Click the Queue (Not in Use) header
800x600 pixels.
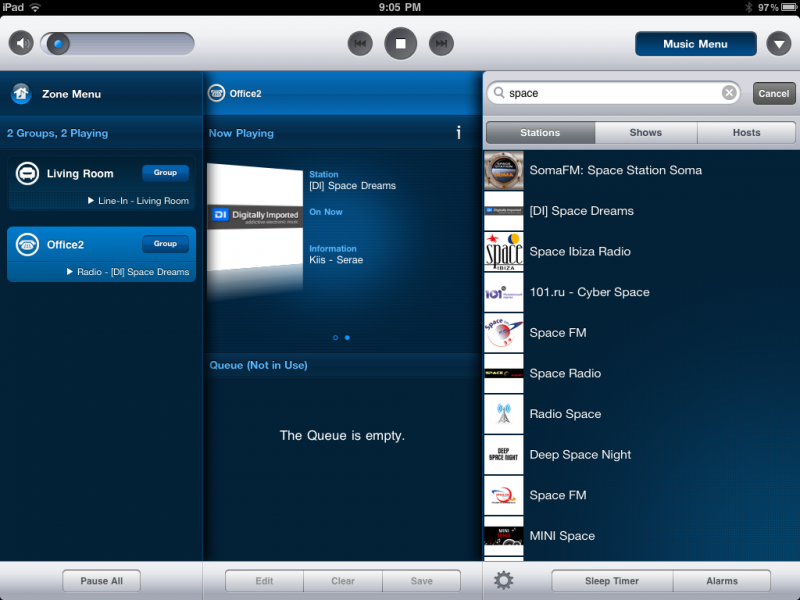pyautogui.click(x=259, y=365)
